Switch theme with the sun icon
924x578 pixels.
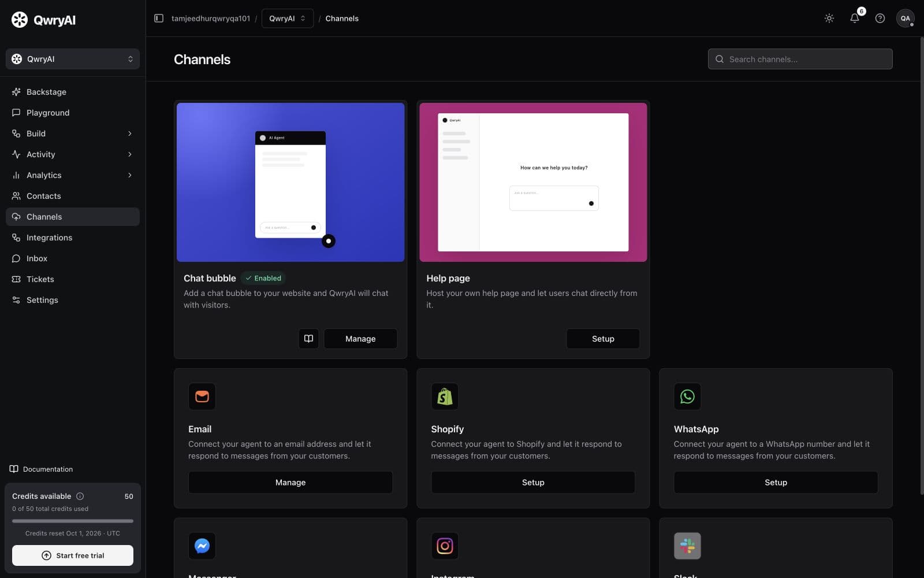[829, 18]
